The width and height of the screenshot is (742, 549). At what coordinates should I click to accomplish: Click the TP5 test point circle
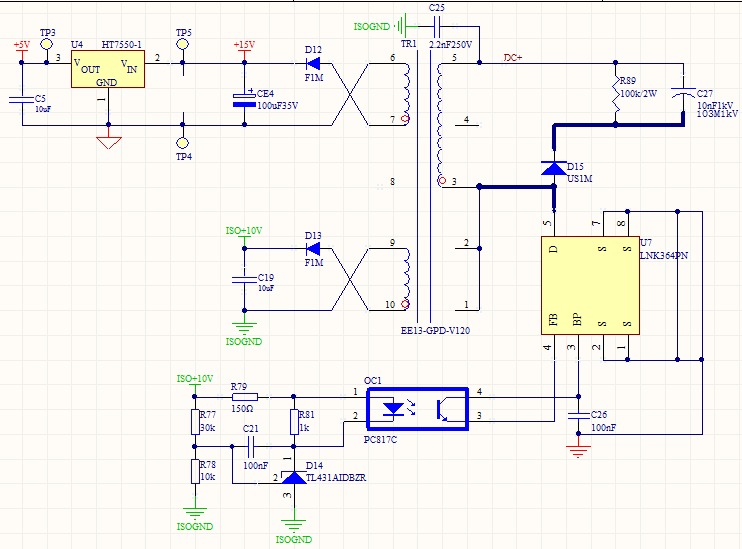[x=183, y=44]
